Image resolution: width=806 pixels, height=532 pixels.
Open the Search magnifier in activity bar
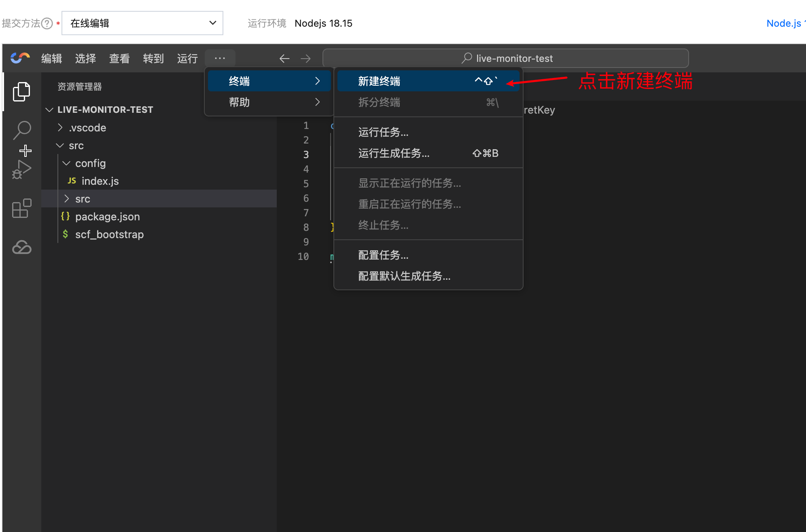coord(22,130)
